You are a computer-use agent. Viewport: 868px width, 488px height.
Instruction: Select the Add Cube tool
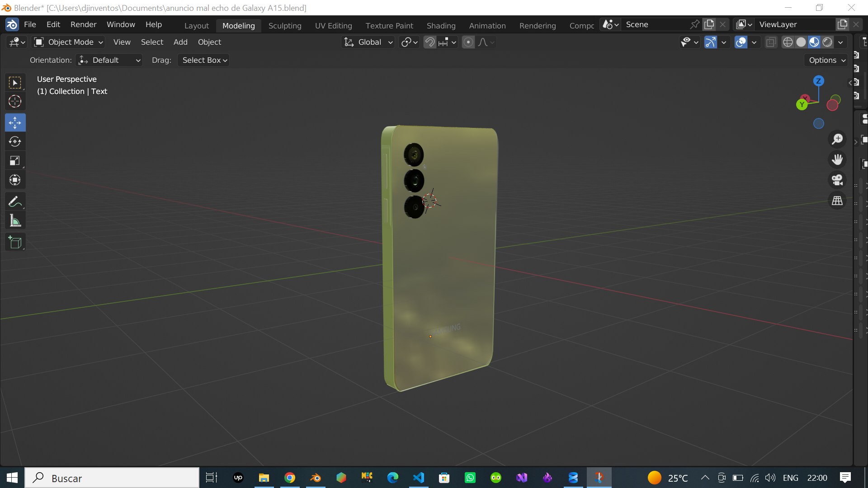15,242
